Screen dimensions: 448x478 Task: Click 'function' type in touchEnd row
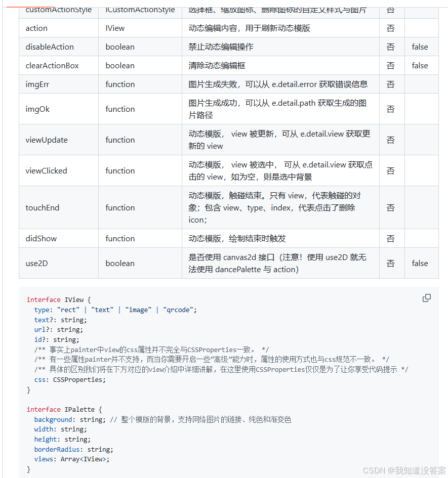coord(120,207)
